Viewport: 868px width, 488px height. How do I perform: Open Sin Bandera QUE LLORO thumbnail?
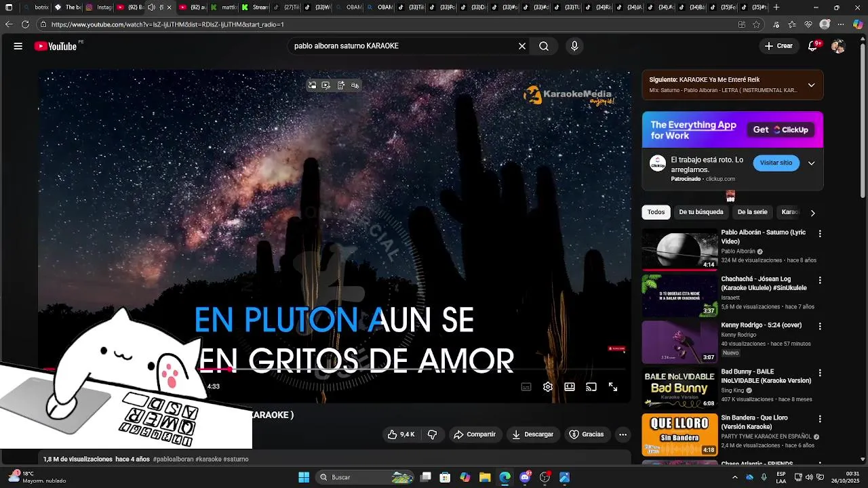pos(679,434)
